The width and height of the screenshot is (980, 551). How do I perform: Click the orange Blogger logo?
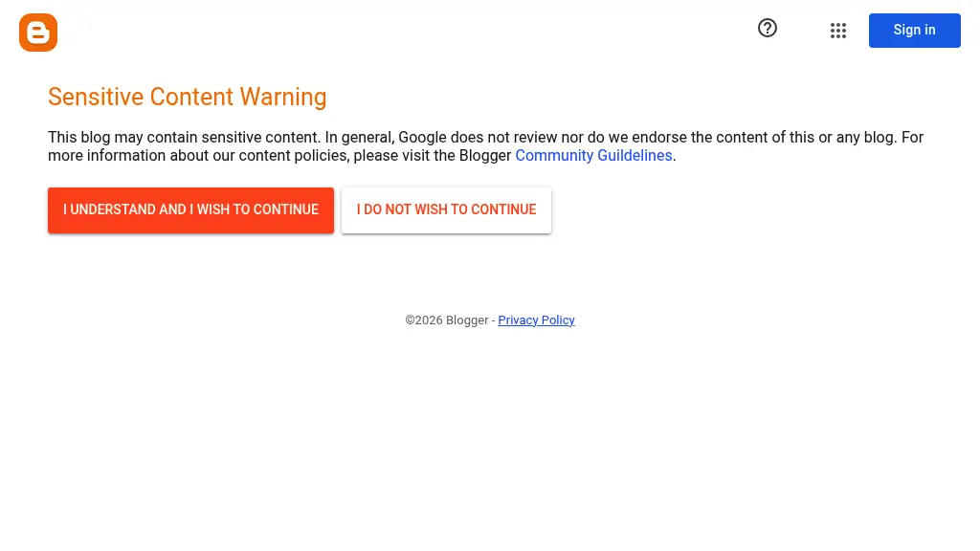coord(38,33)
